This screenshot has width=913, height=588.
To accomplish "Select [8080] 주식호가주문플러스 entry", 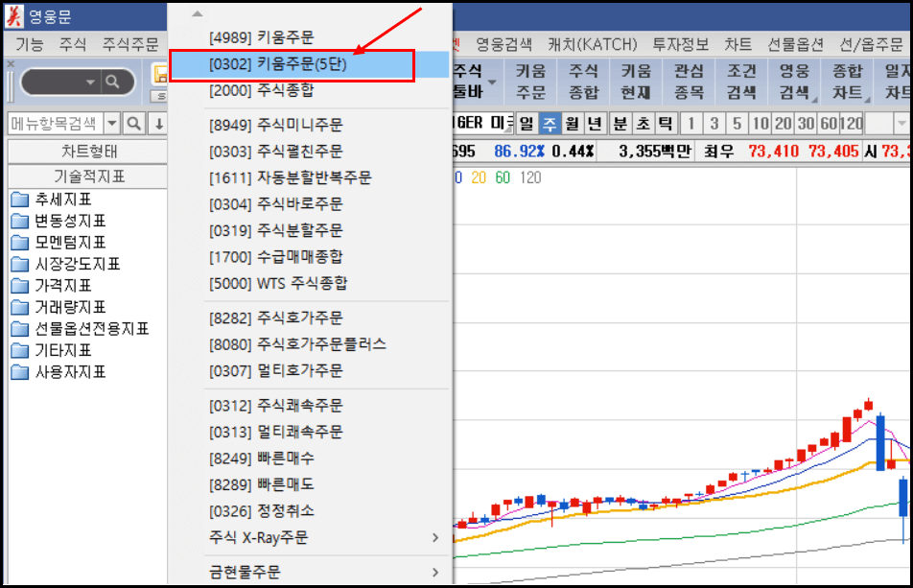I will click(x=310, y=344).
